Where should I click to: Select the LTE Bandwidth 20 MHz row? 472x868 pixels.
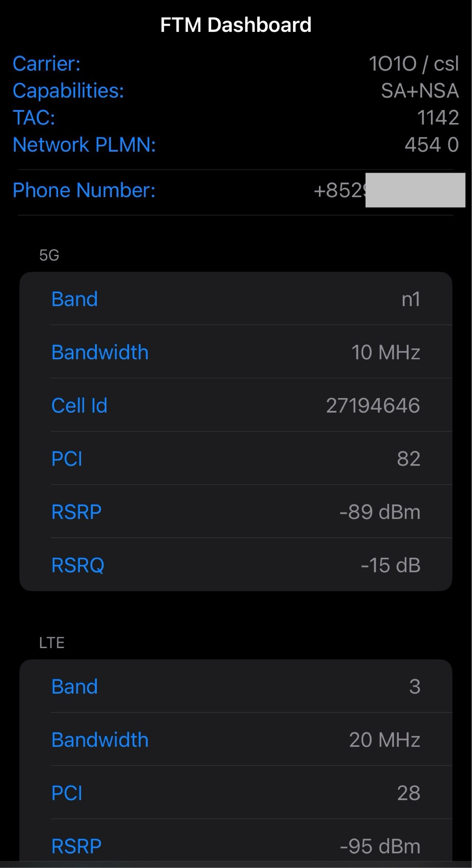[236, 739]
